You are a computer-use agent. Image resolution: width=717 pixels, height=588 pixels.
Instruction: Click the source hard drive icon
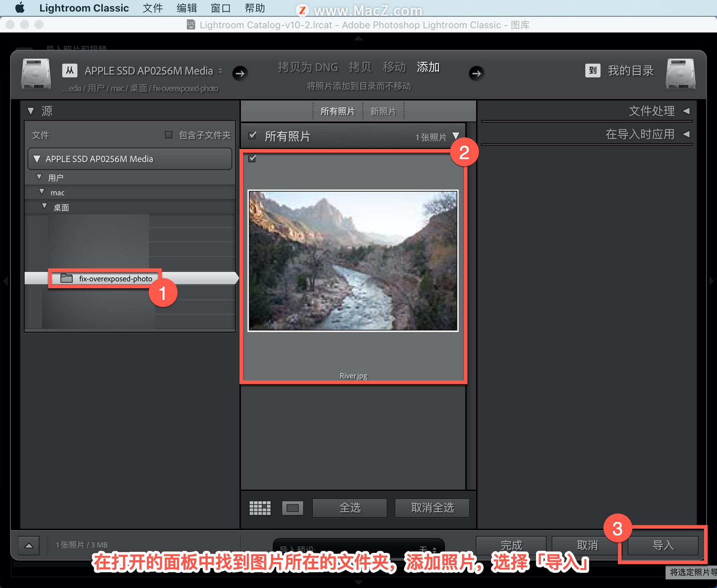click(36, 74)
